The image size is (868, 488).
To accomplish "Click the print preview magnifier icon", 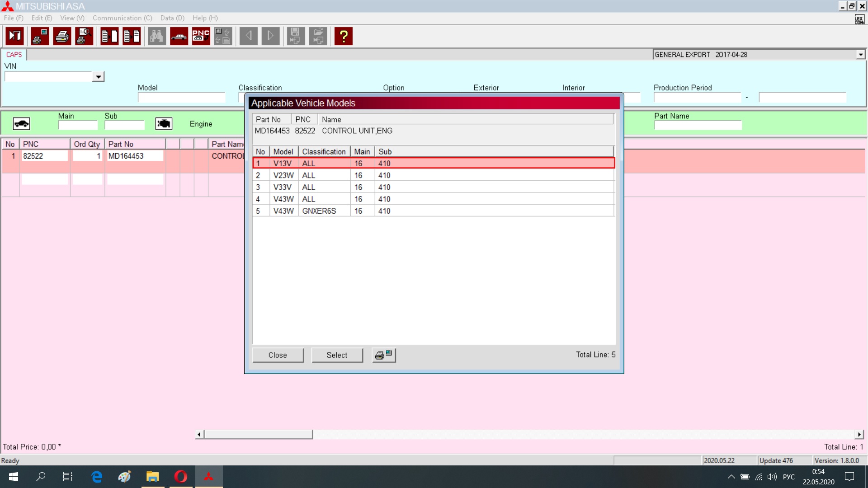I will 84,36.
